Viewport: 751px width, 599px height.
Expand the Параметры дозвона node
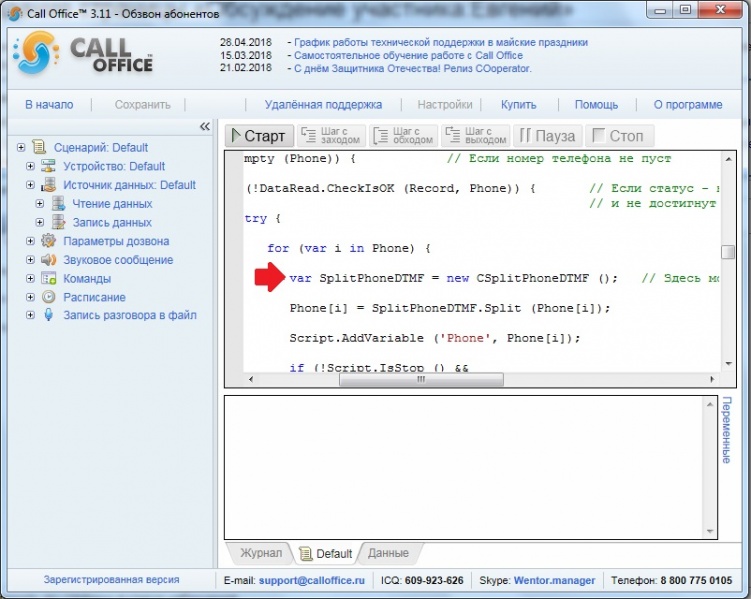30,241
